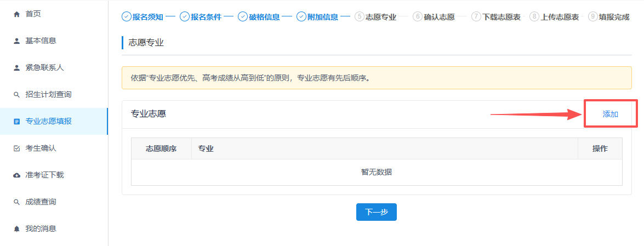Click the form icon beside 专业志愿填报
This screenshot has width=644, height=246.
16,121
